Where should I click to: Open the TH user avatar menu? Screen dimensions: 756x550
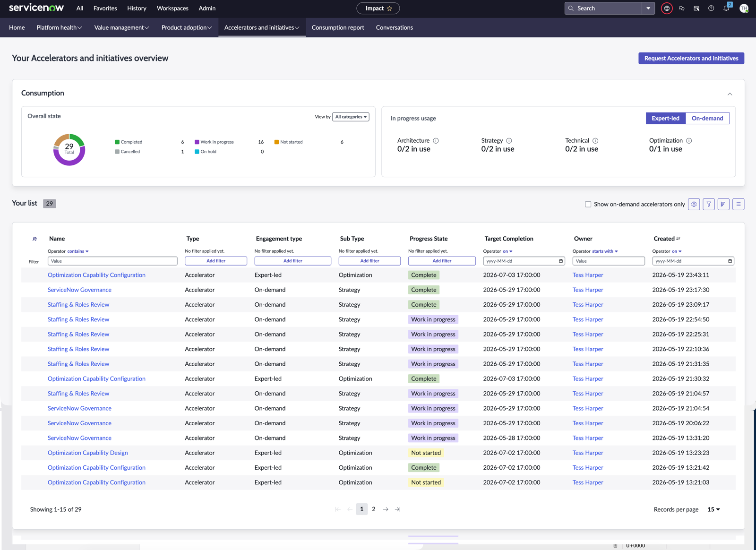pos(744,8)
